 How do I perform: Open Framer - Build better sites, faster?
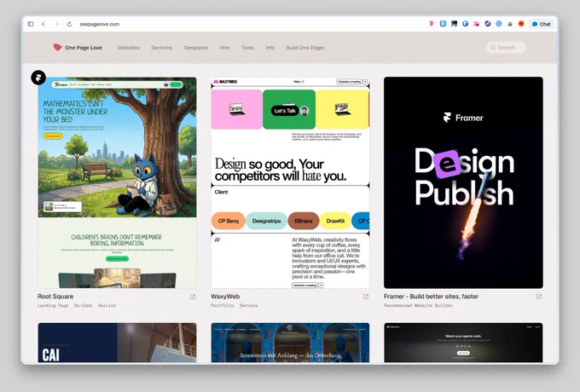[x=432, y=297]
